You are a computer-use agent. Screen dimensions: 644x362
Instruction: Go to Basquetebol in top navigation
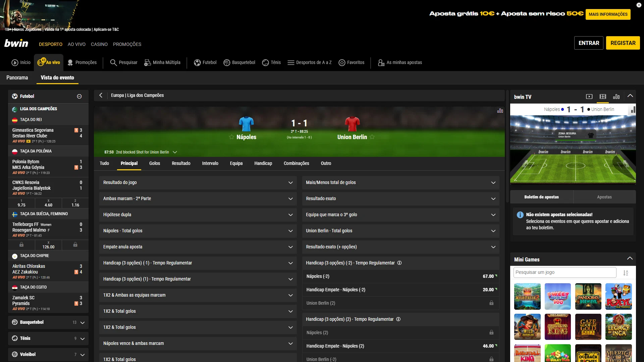239,62
